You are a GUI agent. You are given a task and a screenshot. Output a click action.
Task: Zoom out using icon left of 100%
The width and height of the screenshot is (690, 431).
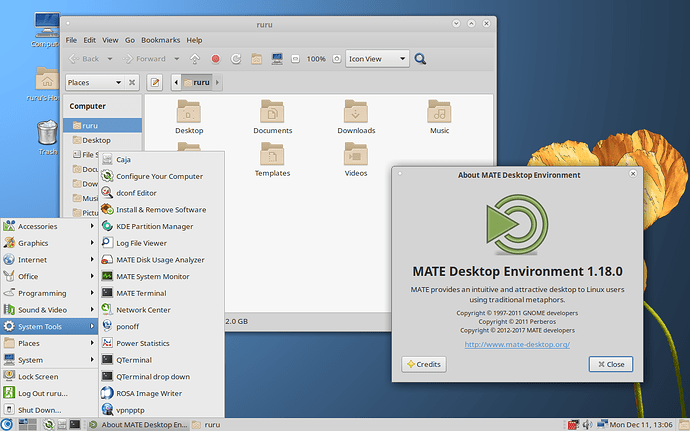295,59
